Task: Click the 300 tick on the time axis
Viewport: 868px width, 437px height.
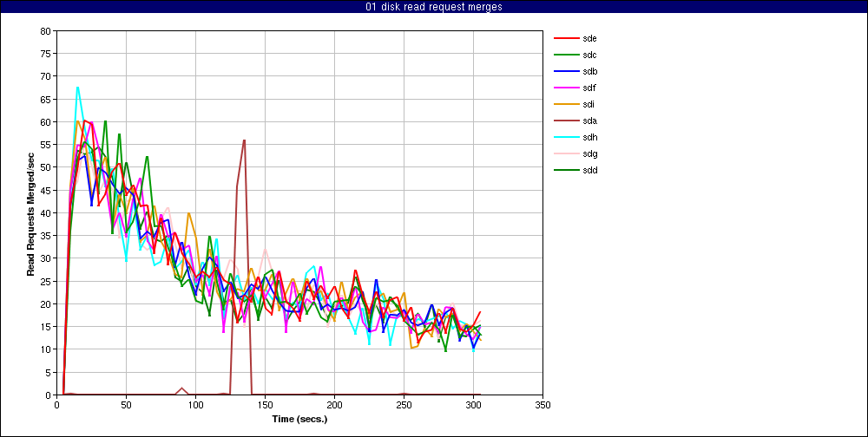Action: click(473, 404)
